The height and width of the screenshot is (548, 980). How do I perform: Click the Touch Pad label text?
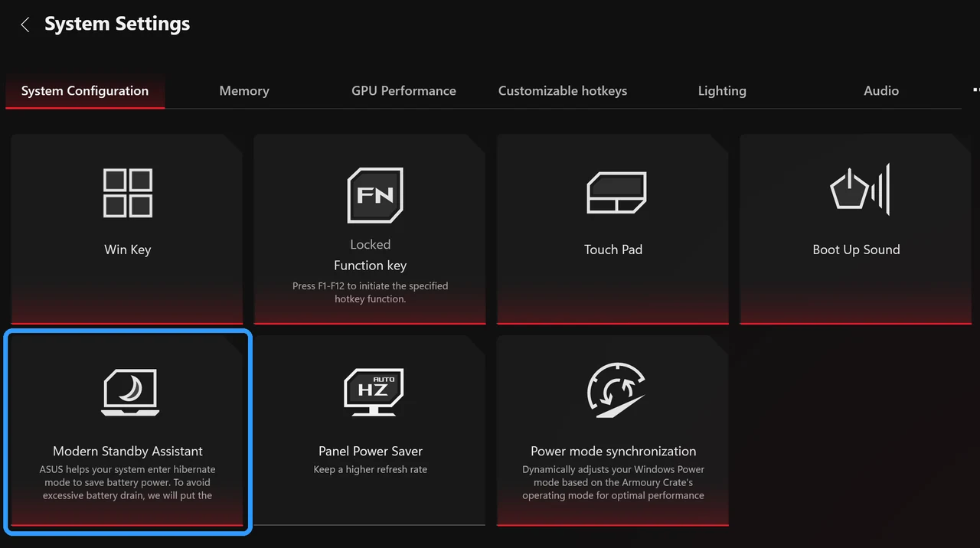coord(613,250)
